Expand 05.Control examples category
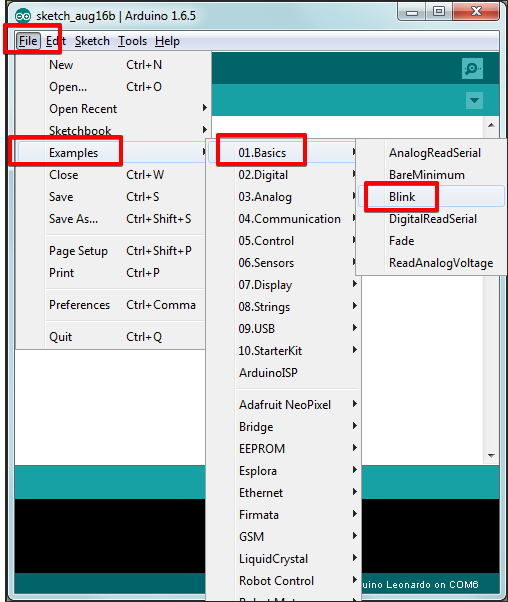508x602 pixels. [283, 241]
